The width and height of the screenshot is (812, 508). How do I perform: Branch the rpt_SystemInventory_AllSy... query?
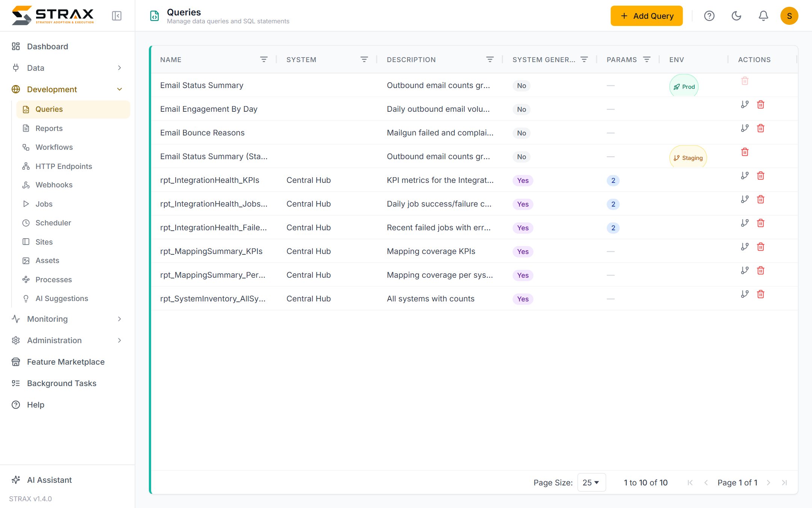[x=745, y=294]
